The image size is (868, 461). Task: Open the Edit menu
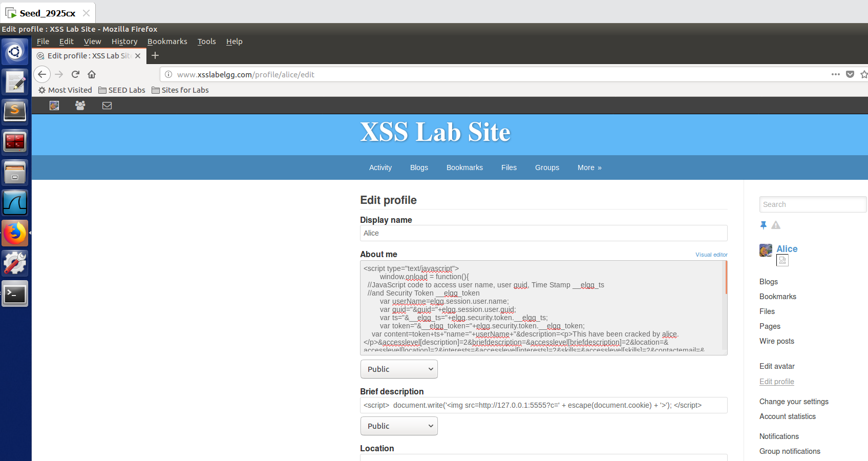point(67,41)
